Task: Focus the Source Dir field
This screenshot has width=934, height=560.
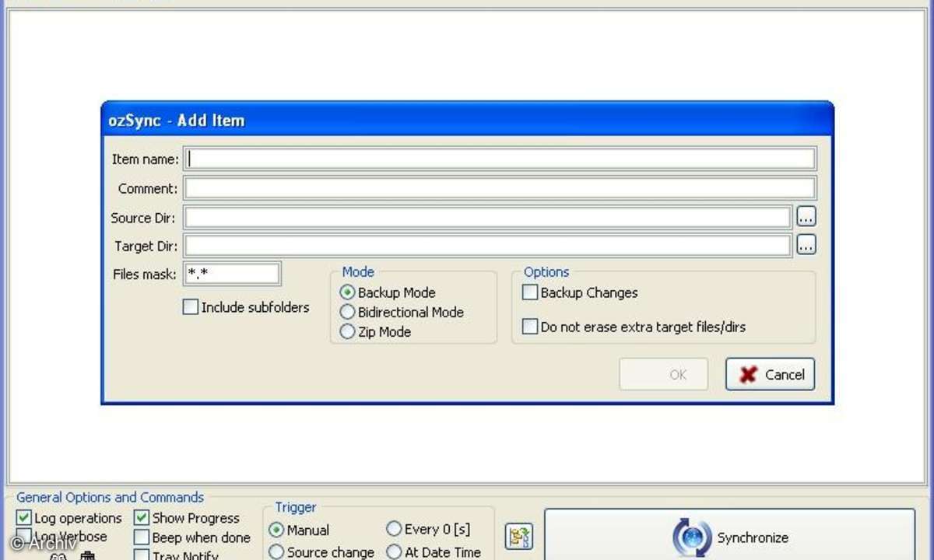Action: click(x=487, y=218)
